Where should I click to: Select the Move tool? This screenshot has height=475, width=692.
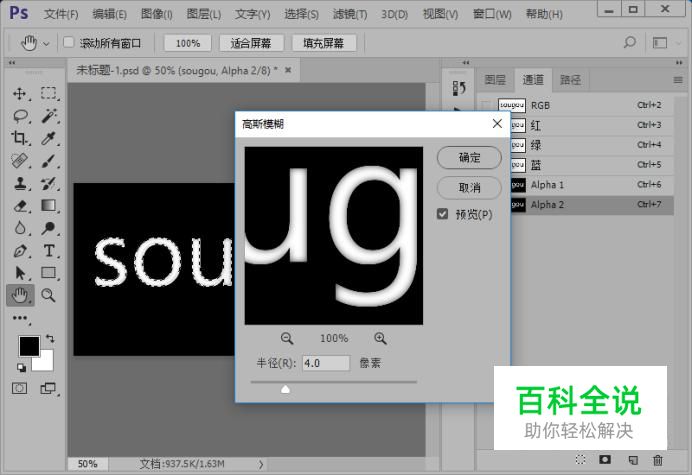pyautogui.click(x=19, y=94)
